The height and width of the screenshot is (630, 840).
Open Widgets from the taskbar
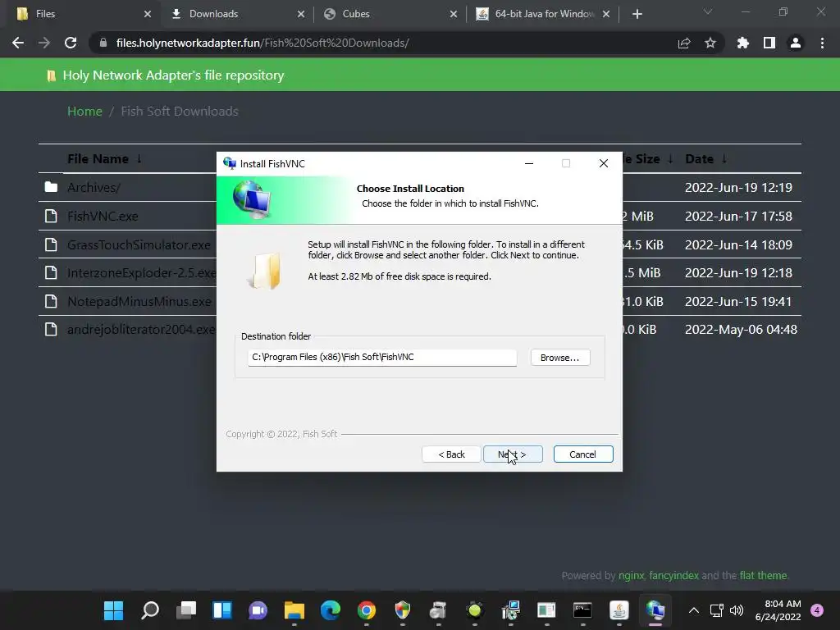pyautogui.click(x=221, y=610)
